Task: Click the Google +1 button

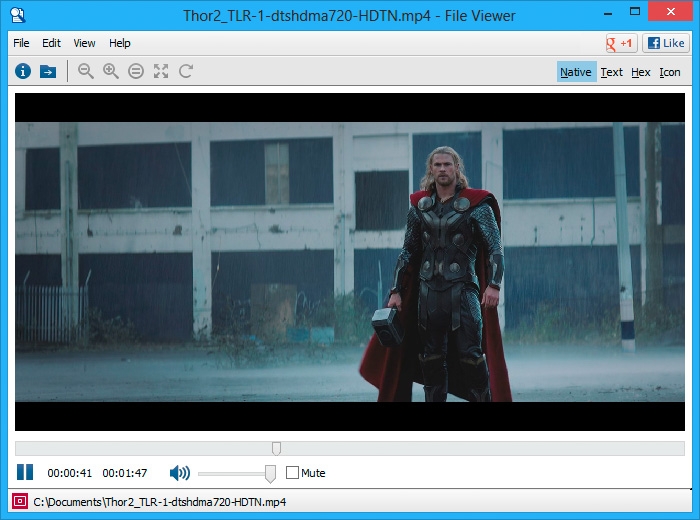Action: (621, 43)
